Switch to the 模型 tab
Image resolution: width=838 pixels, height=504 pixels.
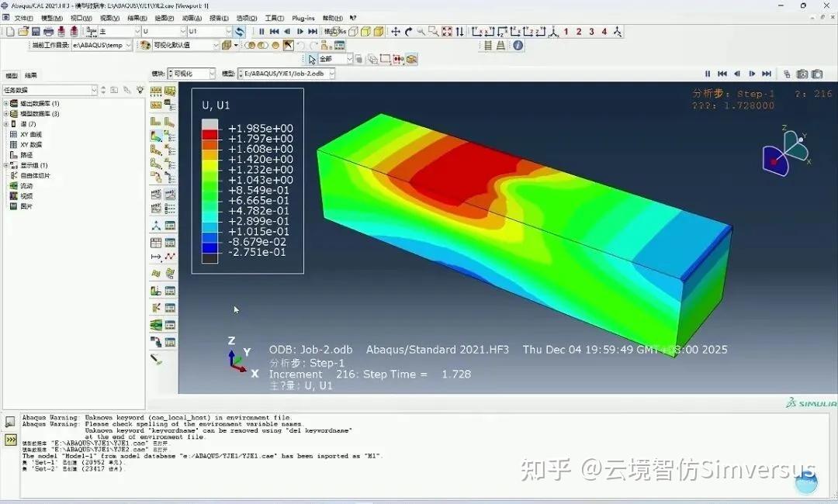11,76
